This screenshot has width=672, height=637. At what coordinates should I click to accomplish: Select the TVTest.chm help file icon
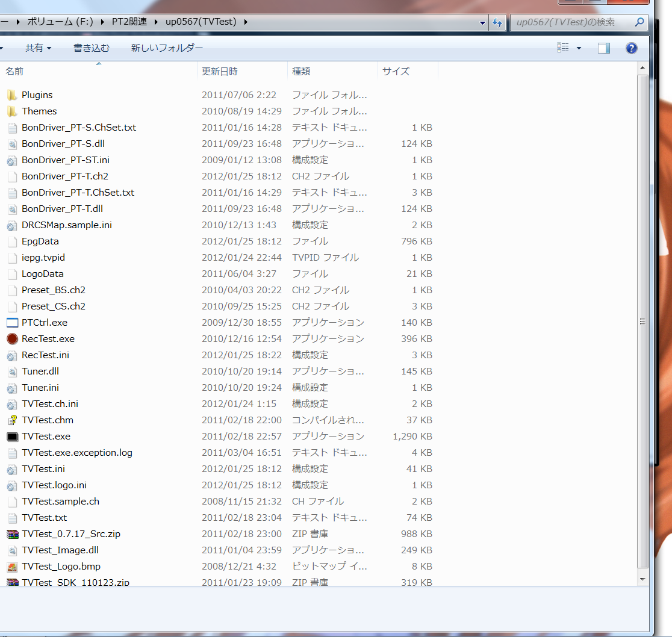pyautogui.click(x=13, y=420)
